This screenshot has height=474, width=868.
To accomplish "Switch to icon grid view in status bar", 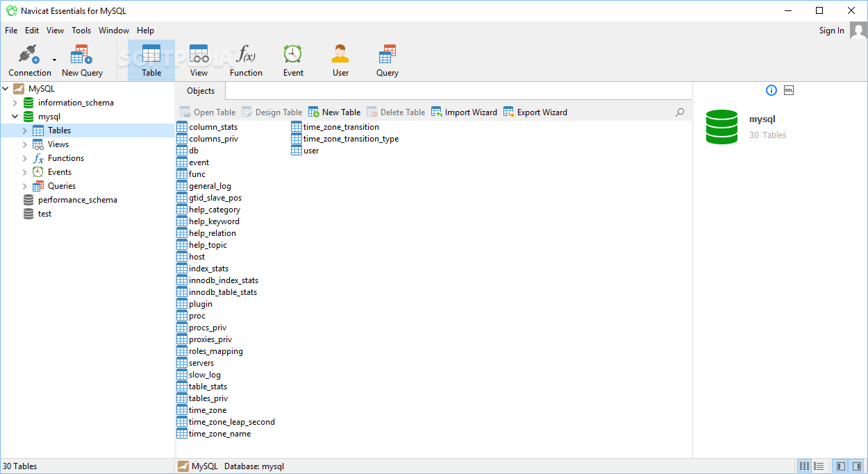I will pos(804,466).
